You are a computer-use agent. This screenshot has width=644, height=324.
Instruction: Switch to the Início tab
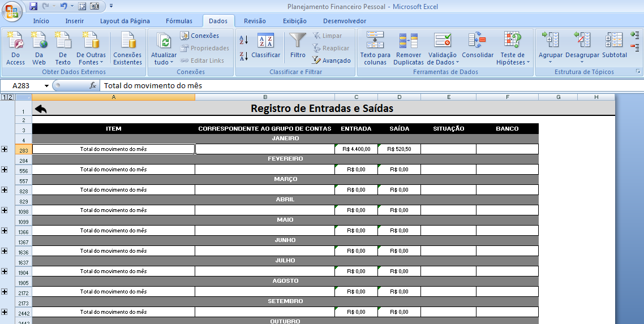click(x=41, y=21)
